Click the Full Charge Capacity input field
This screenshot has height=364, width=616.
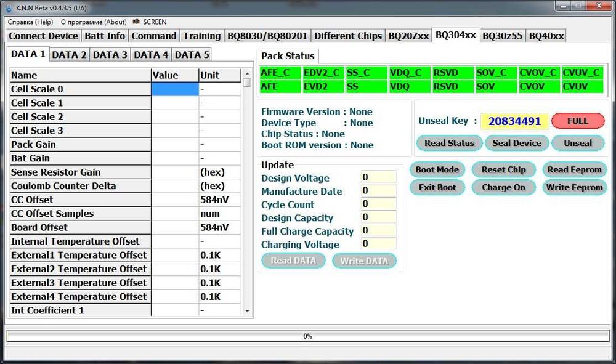click(x=378, y=230)
